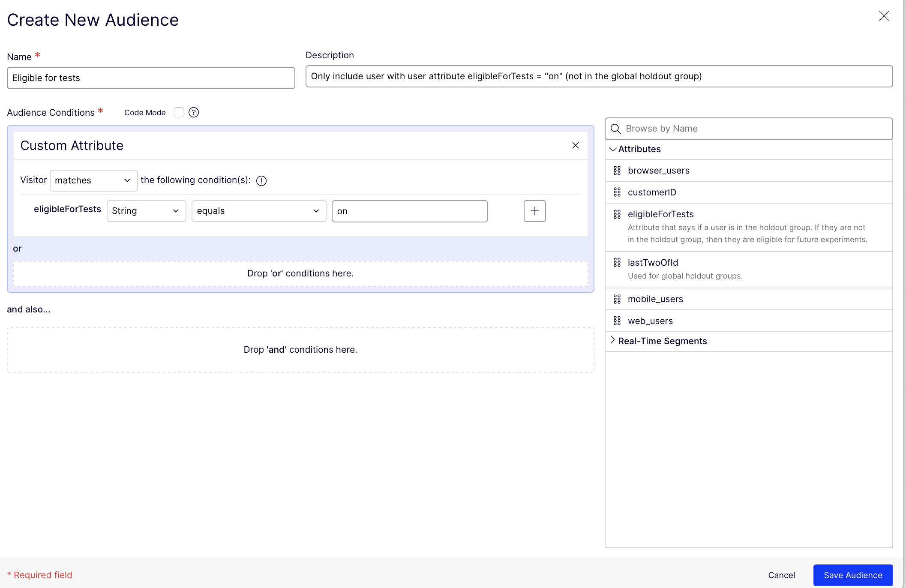
Task: Click the info icon beside following condition(s)
Action: coord(261,181)
